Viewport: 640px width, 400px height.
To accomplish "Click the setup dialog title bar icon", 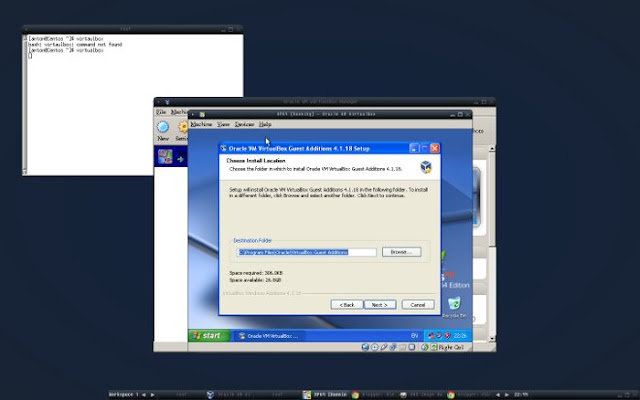I will 224,148.
